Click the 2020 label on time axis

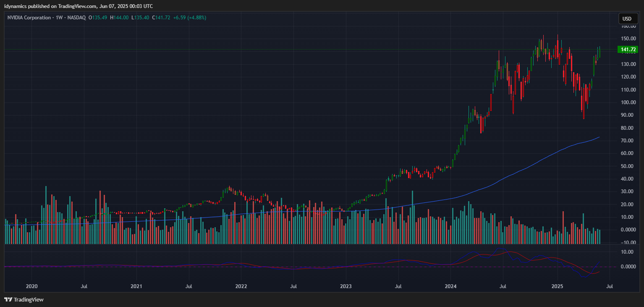pos(31,286)
